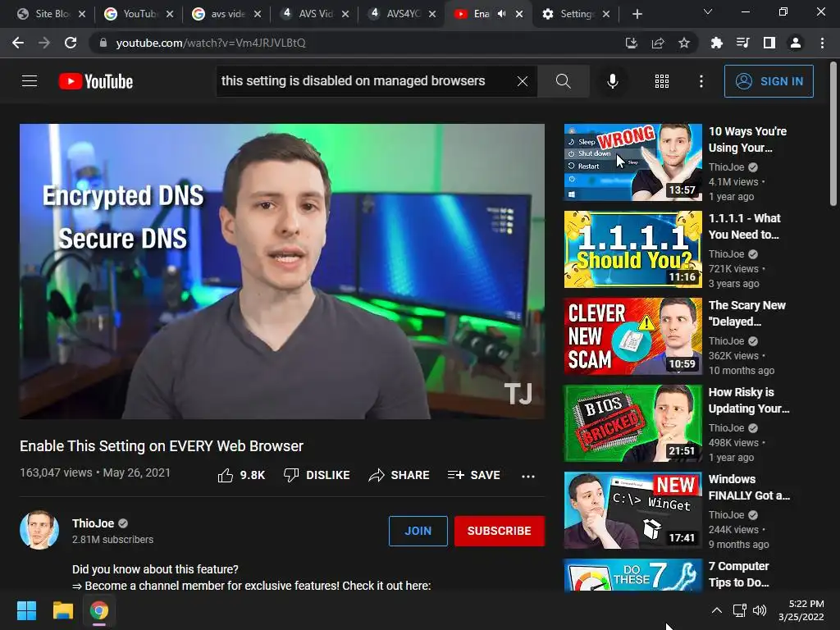
Task: Switch to the Site Blo tab
Action: (51, 14)
